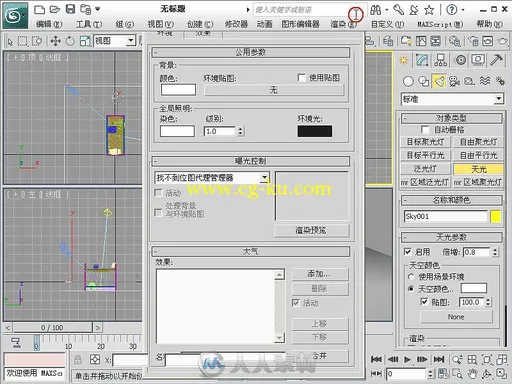Select the Helpers category icon
512x384 pixels.
pos(470,81)
